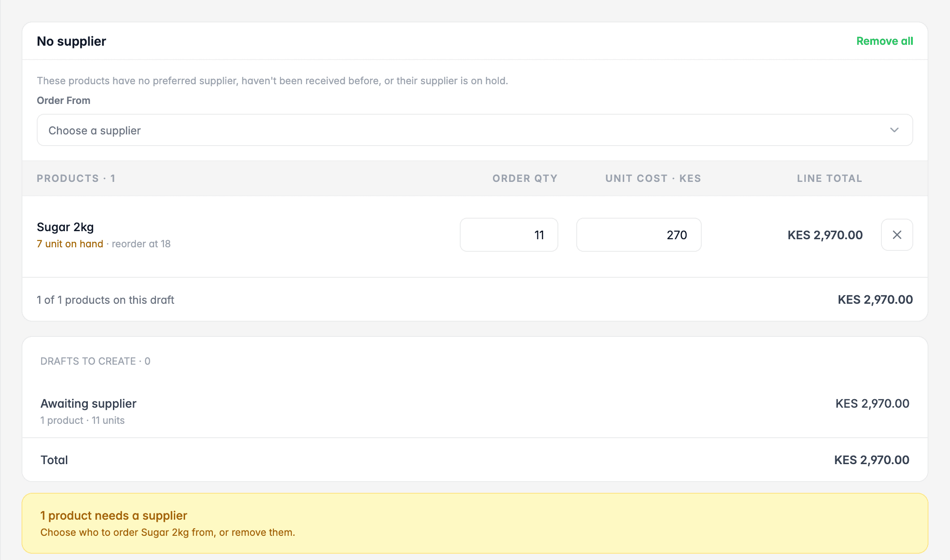
Task: Edit the order quantity field showing 11
Action: point(509,235)
